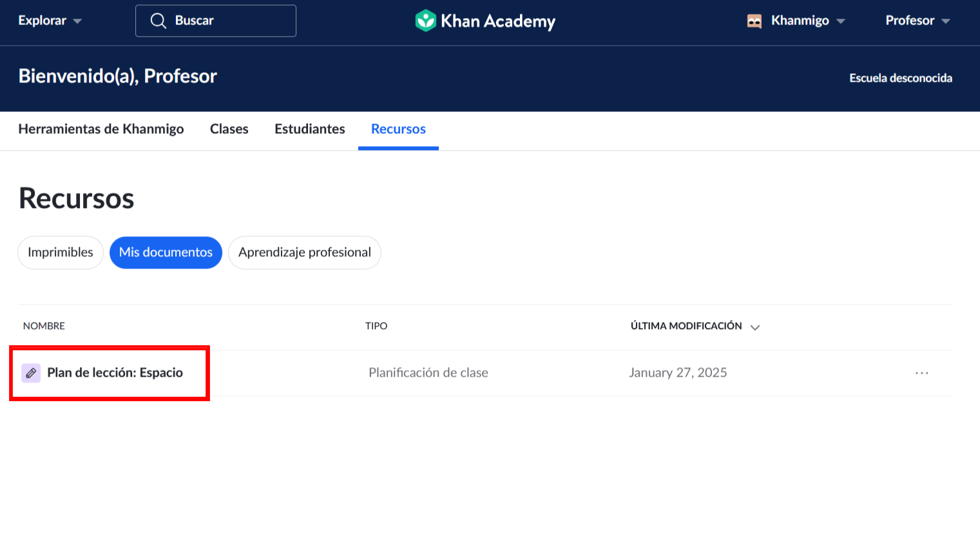The width and height of the screenshot is (980, 550).
Task: Click the Tipo column header
Action: click(x=376, y=326)
